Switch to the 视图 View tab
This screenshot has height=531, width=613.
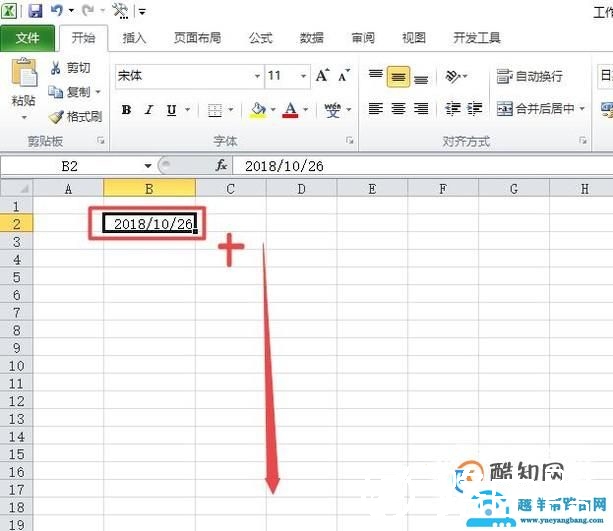tap(414, 38)
